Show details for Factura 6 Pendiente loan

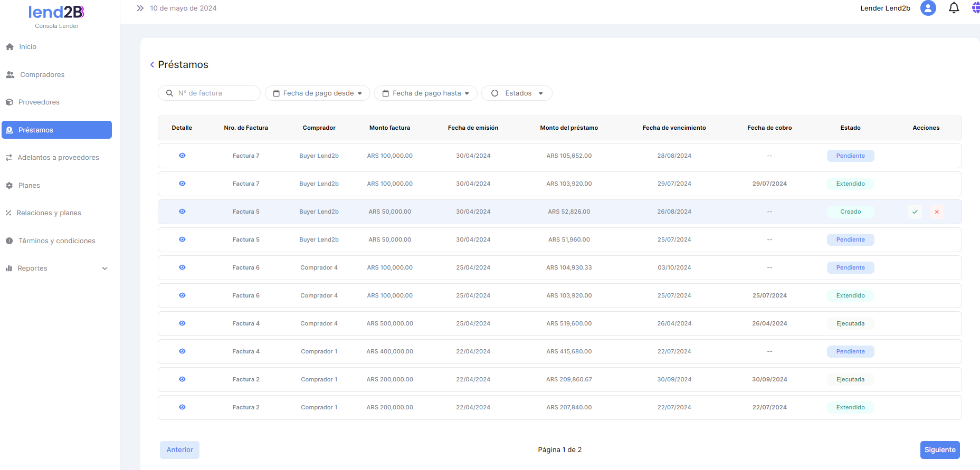pyautogui.click(x=182, y=267)
